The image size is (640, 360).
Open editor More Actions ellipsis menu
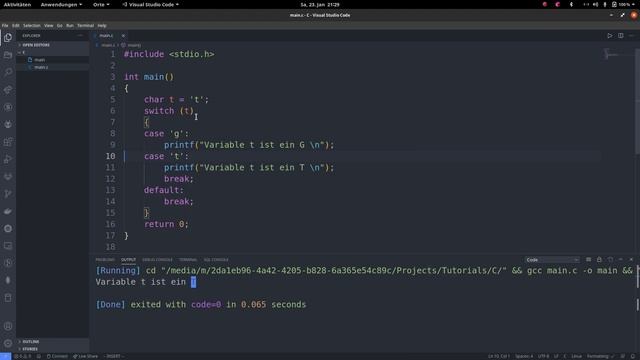pos(631,36)
